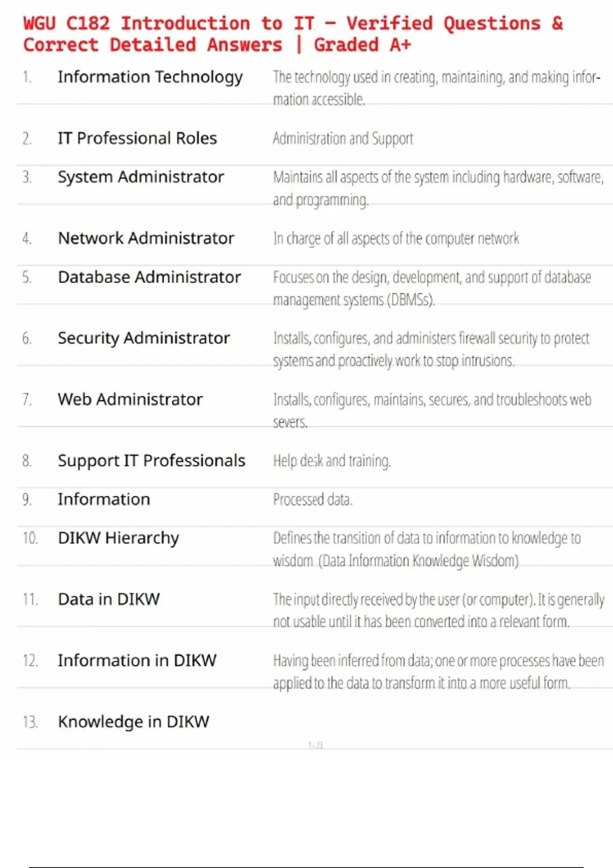613x868 pixels.
Task: Click the "Information in DIKW" term
Action: (137, 661)
